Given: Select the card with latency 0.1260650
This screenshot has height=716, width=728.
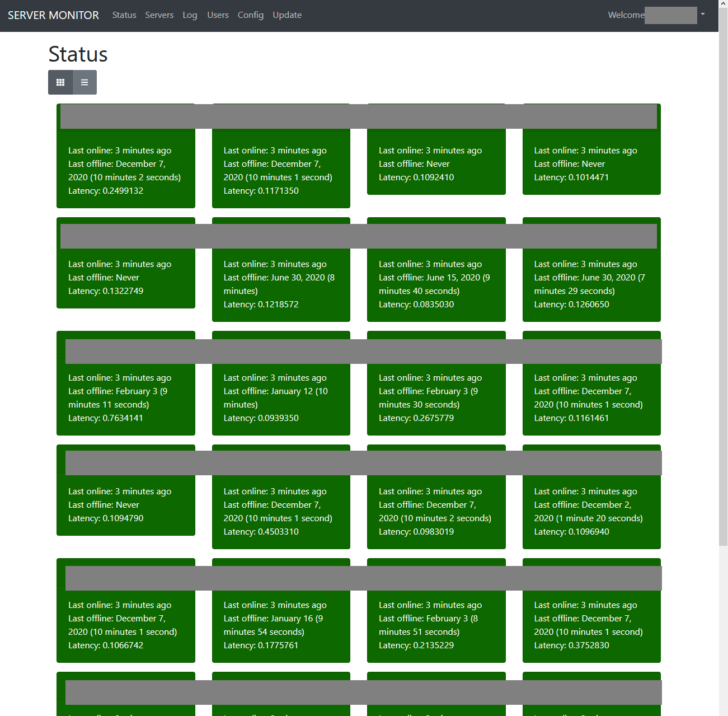Looking at the screenshot, I should click(x=591, y=269).
